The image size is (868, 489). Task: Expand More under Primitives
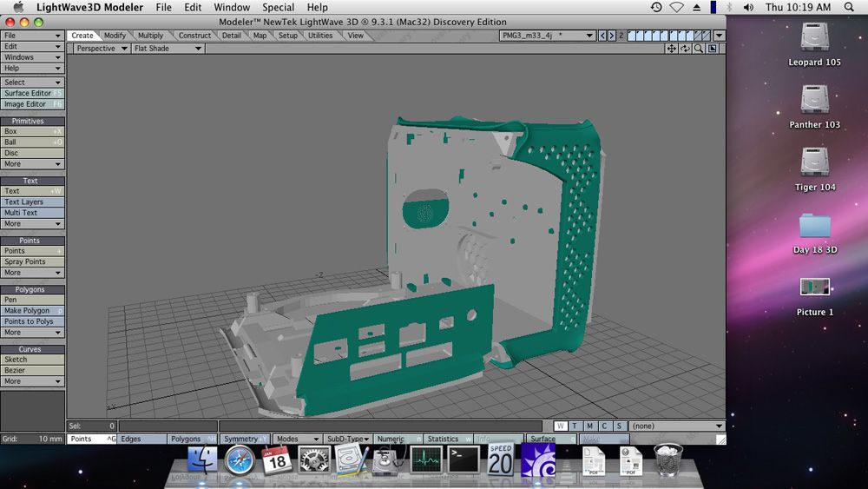coord(32,164)
